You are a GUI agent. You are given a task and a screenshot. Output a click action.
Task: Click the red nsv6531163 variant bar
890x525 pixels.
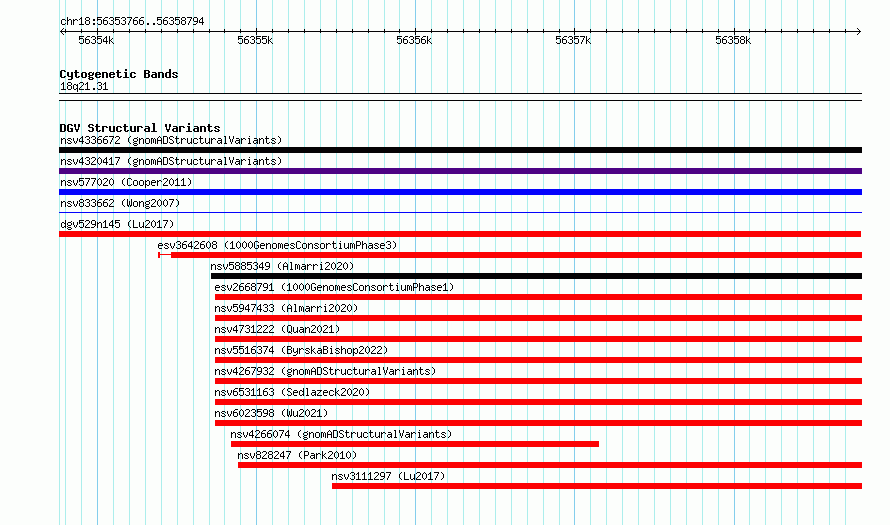[x=539, y=402]
